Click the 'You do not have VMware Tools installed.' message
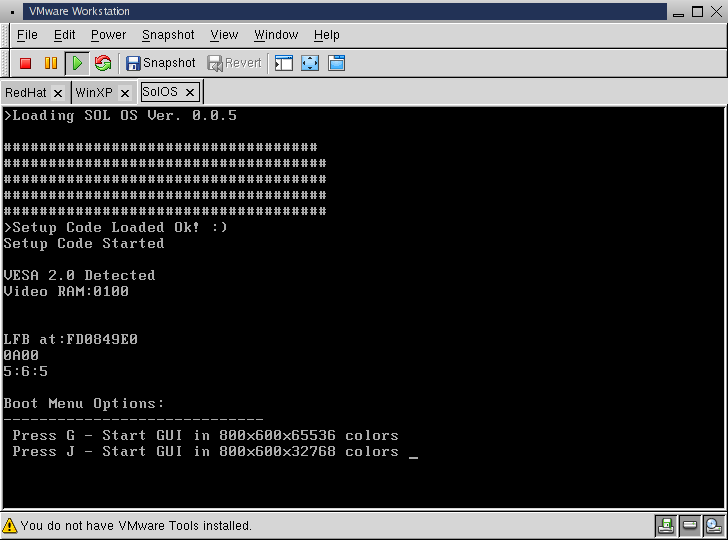The height and width of the screenshot is (540, 728). point(136,526)
